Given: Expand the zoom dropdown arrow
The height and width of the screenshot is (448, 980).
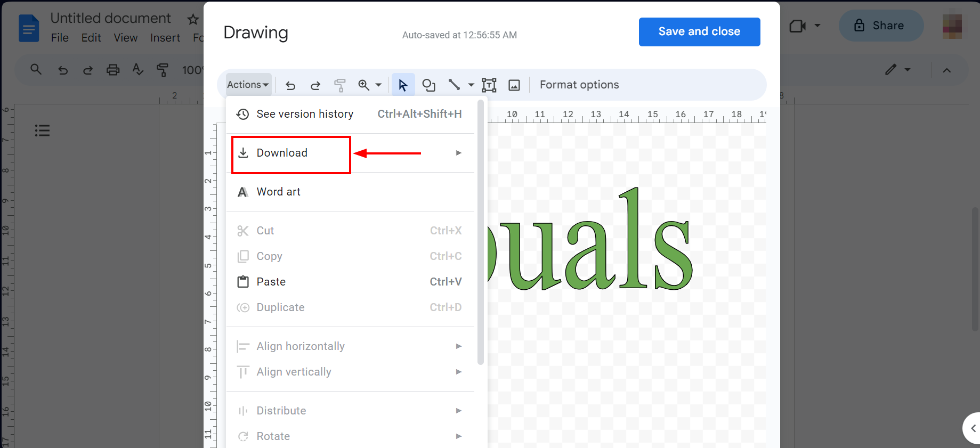Looking at the screenshot, I should [x=378, y=85].
